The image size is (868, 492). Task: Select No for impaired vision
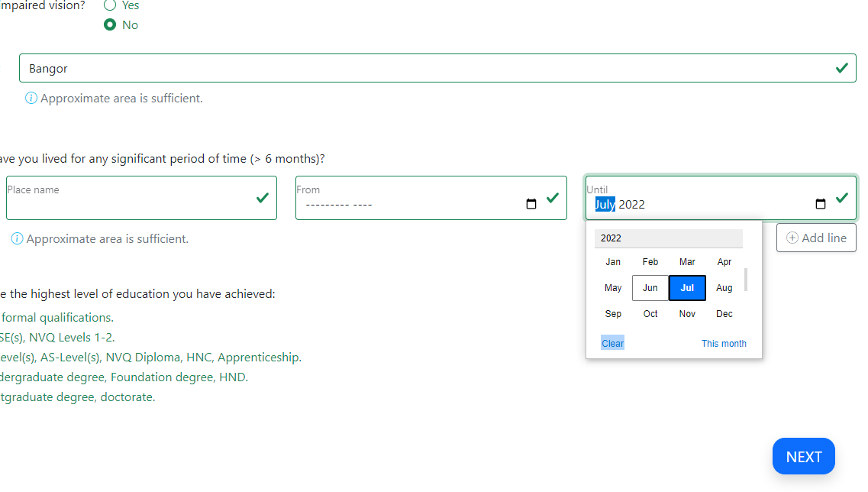110,25
